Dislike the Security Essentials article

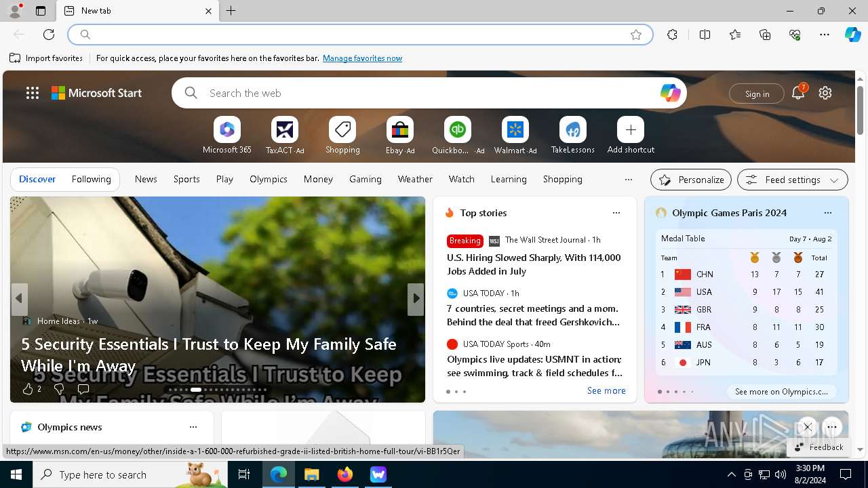point(59,389)
